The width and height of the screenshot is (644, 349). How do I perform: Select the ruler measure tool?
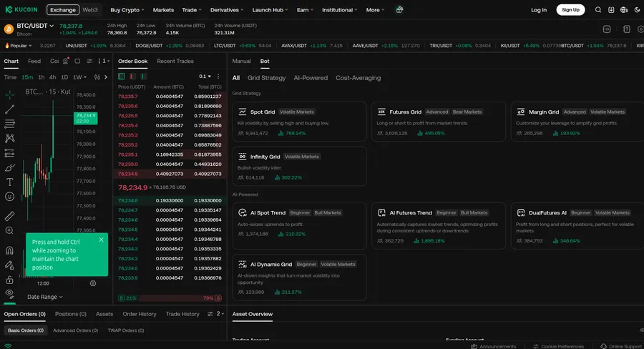click(x=9, y=216)
